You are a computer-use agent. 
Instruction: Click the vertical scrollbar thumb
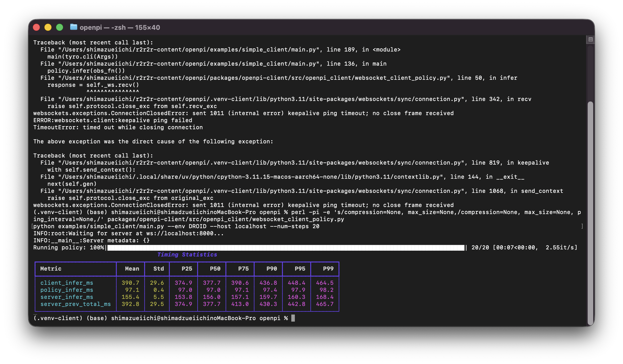[590, 213]
